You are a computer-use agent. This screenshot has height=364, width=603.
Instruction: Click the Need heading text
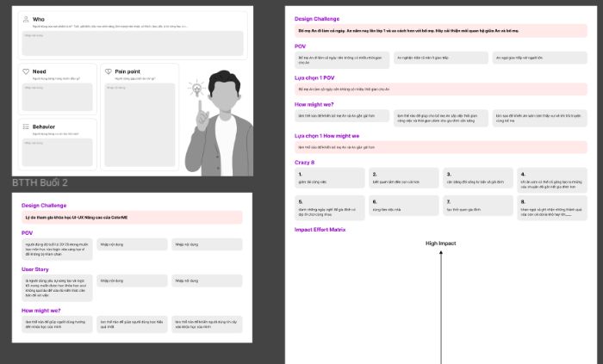coord(40,71)
